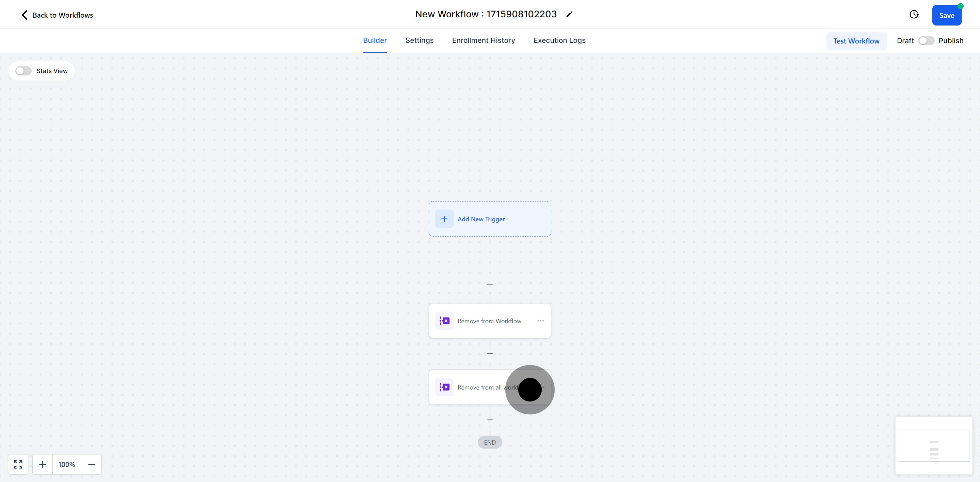The height and width of the screenshot is (482, 980).
Task: Zoom out with the minus icon
Action: point(91,464)
